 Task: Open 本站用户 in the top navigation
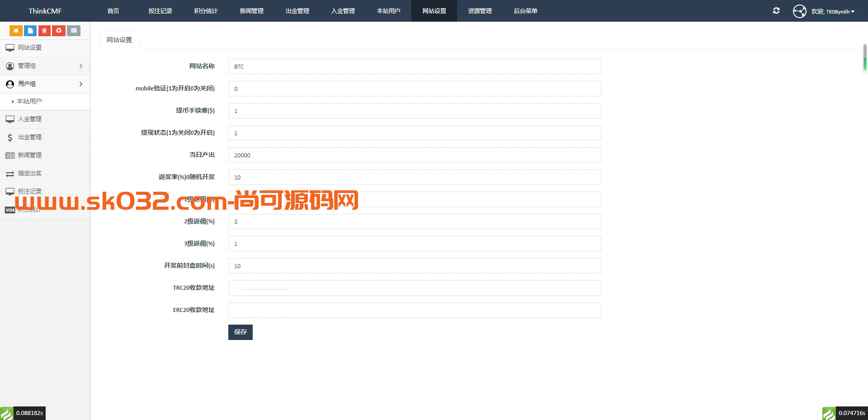click(x=389, y=11)
